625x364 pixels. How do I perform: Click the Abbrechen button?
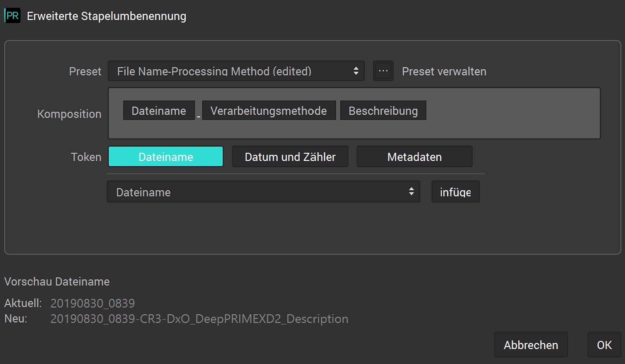pos(531,345)
